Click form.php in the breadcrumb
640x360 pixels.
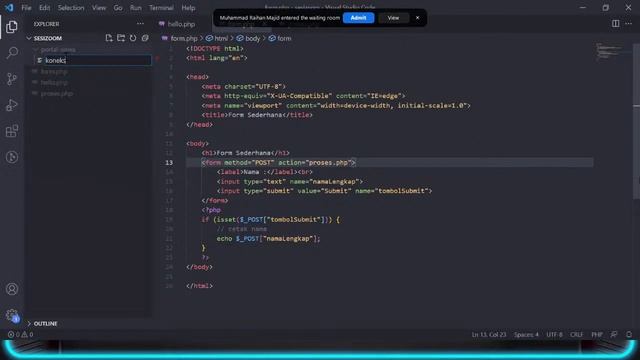(184, 38)
